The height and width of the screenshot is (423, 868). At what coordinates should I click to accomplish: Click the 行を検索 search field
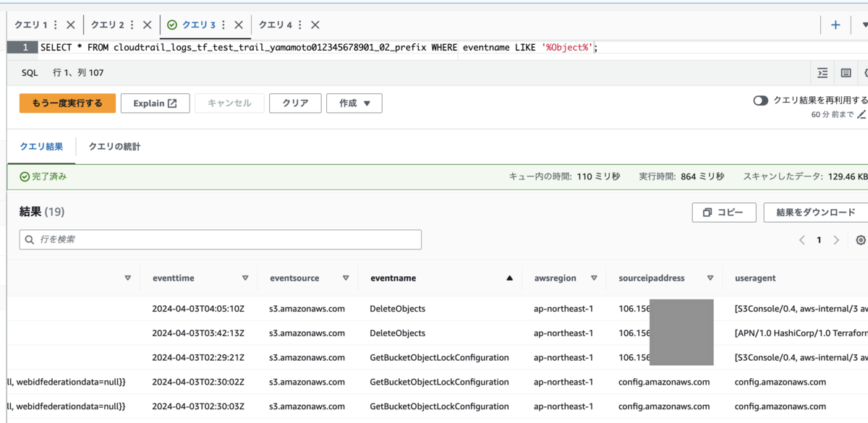221,239
